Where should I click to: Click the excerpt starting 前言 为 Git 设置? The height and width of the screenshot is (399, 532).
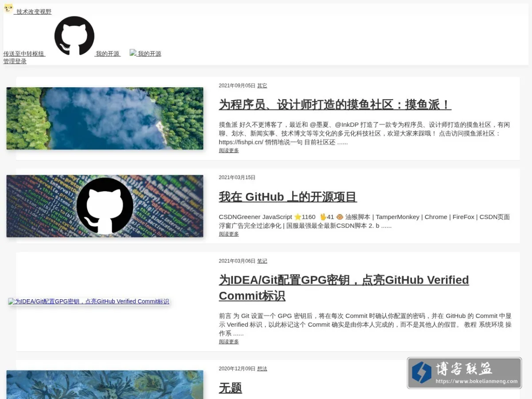tap(365, 325)
